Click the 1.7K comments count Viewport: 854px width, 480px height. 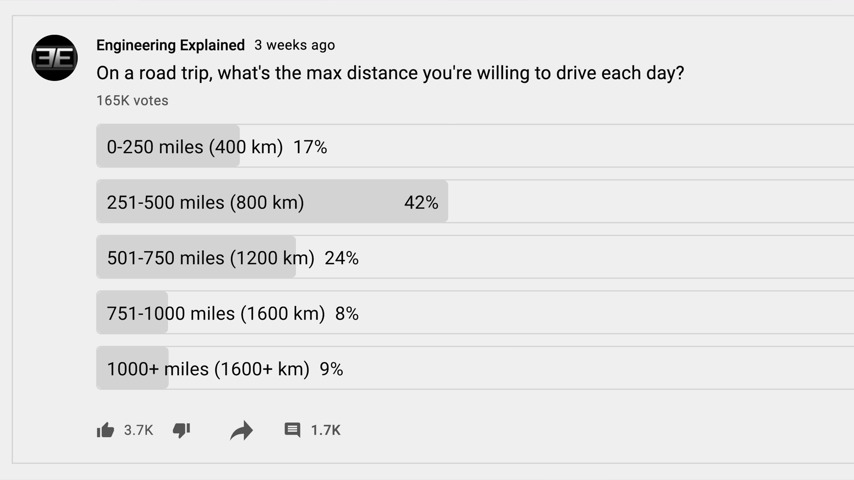326,430
